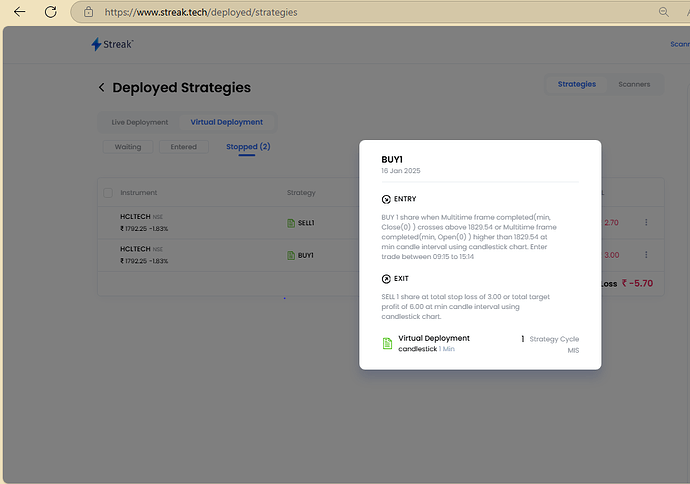Screen dimensions: 690x484
Task: Click the 2.70 loss value
Action: coord(611,223)
